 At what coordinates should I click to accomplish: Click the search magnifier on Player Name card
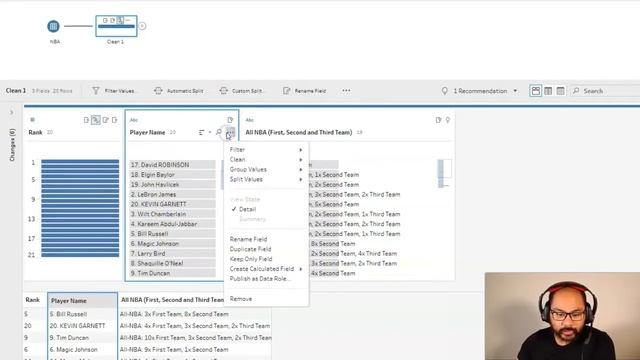(x=219, y=132)
